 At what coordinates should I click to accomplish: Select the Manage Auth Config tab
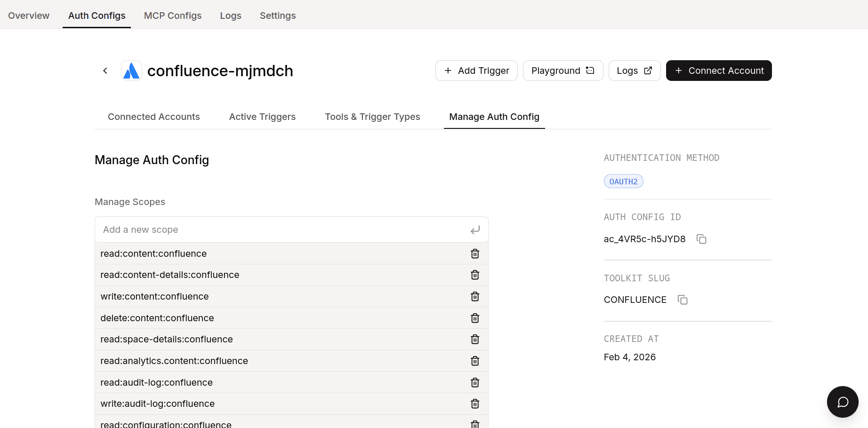[494, 117]
